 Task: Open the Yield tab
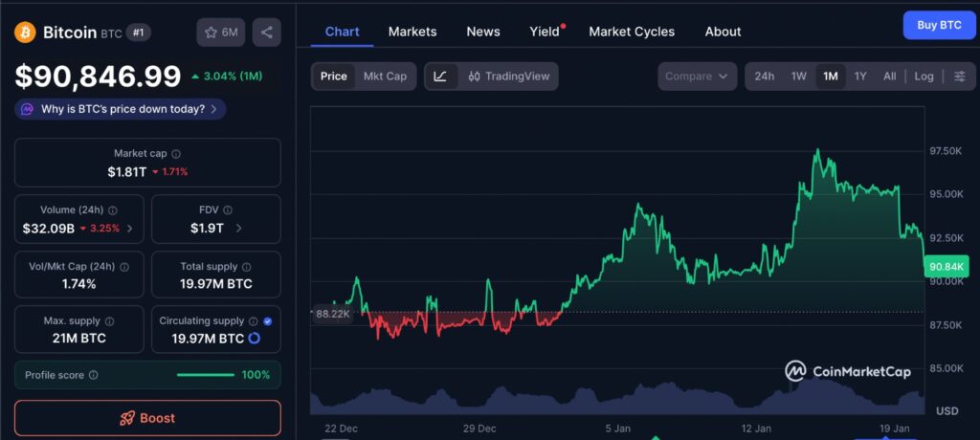(545, 32)
